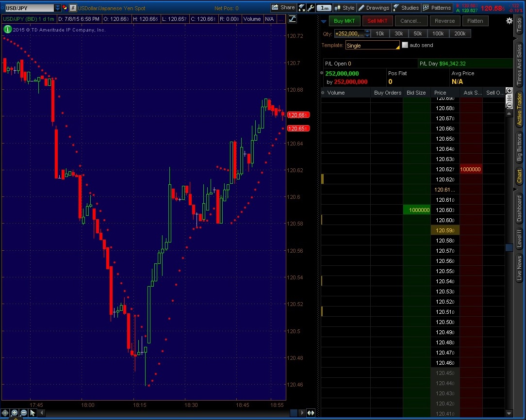Click ask size 1000000 at 120.627
This screenshot has height=420, width=526.
(471, 169)
